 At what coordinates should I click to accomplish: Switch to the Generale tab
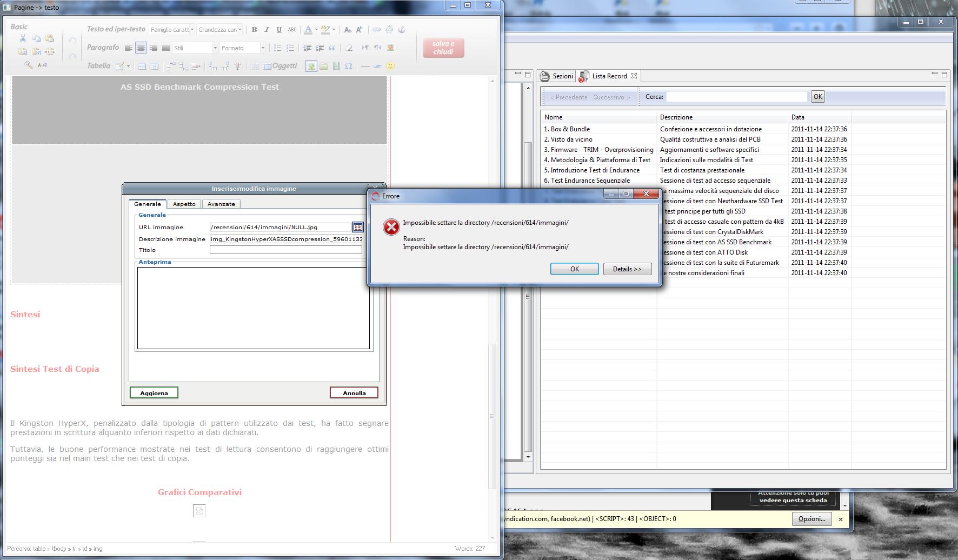click(148, 204)
